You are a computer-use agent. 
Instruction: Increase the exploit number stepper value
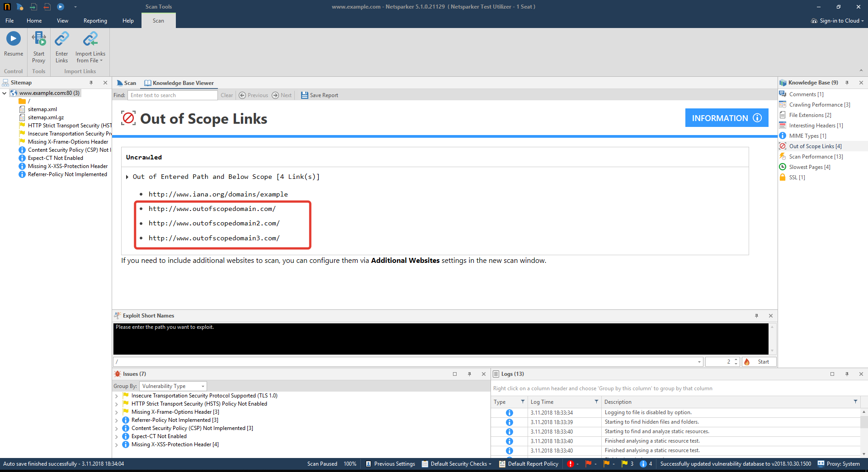(x=736, y=360)
